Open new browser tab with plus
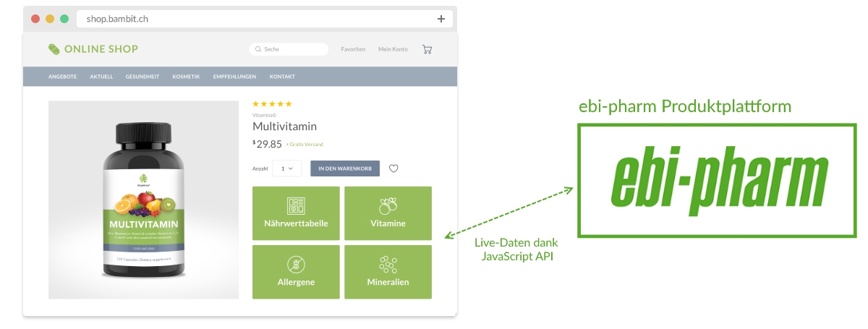This screenshot has width=868, height=329. point(441,19)
